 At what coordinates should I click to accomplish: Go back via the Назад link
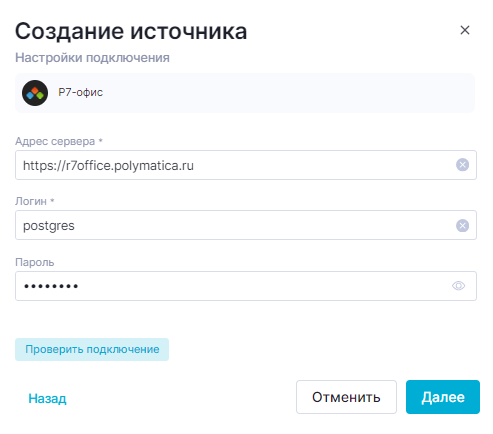(x=47, y=398)
